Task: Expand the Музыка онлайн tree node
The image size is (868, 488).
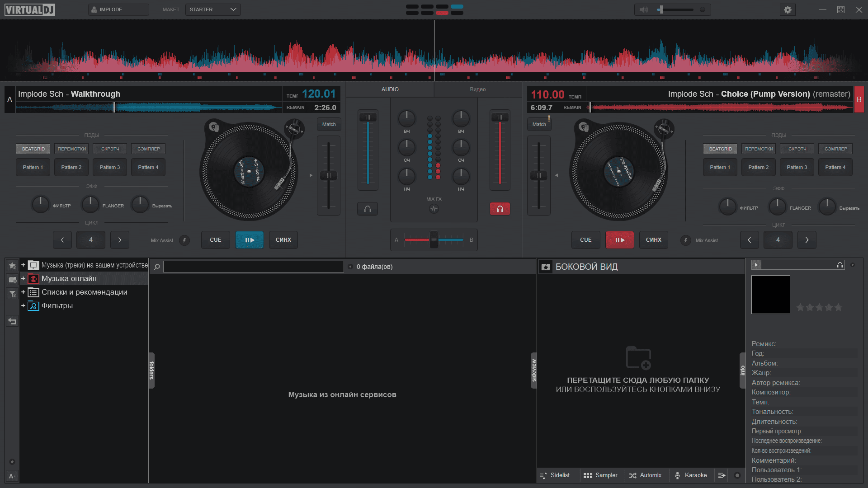Action: (x=23, y=279)
